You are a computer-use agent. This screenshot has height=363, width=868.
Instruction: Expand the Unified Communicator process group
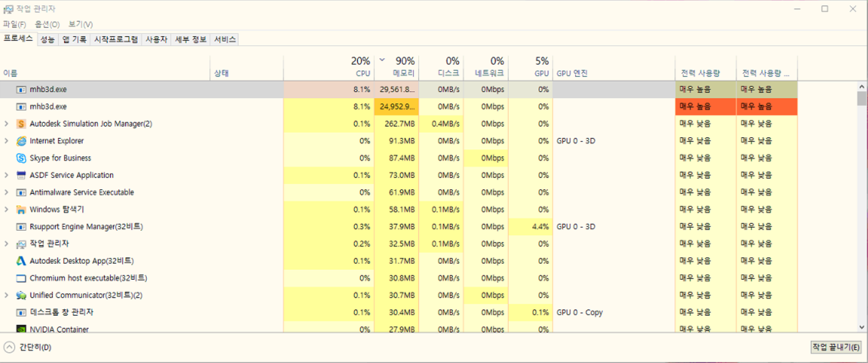[x=7, y=295]
